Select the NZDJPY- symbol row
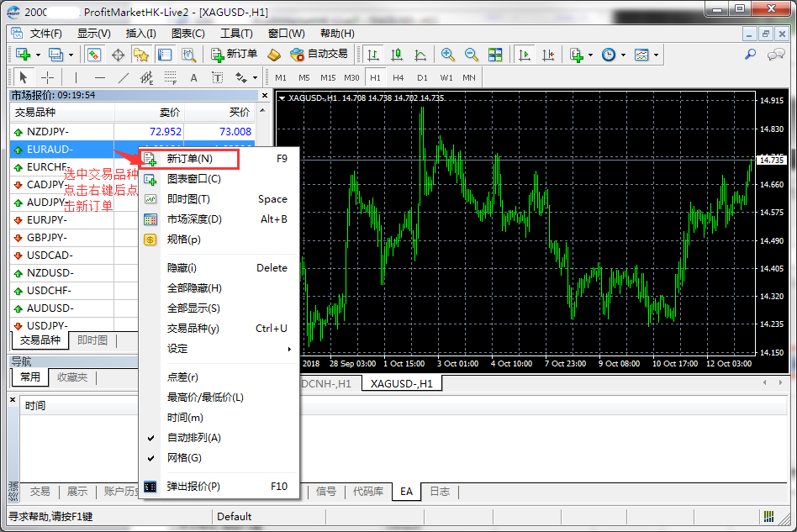This screenshot has height=532, width=797. pos(48,131)
